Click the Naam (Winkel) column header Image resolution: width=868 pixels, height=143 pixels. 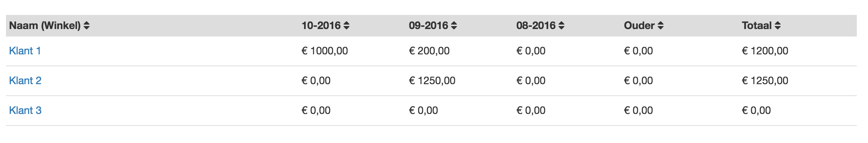click(45, 26)
